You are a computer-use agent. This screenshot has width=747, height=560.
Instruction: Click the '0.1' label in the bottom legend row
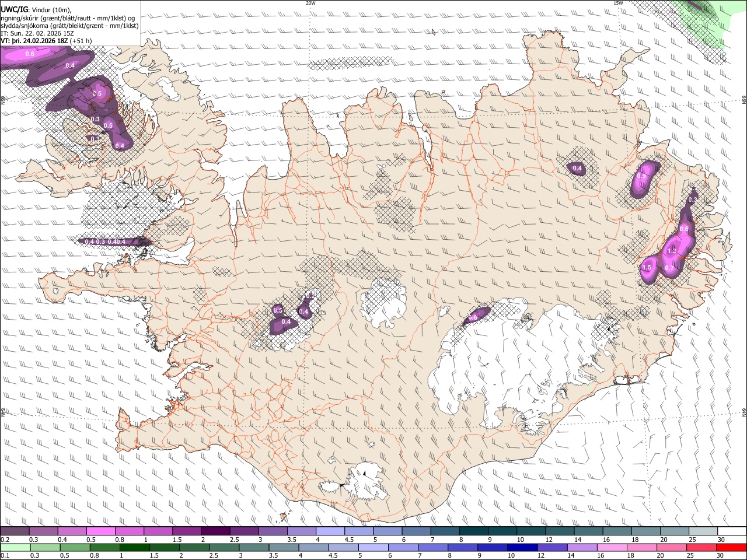(x=5, y=555)
